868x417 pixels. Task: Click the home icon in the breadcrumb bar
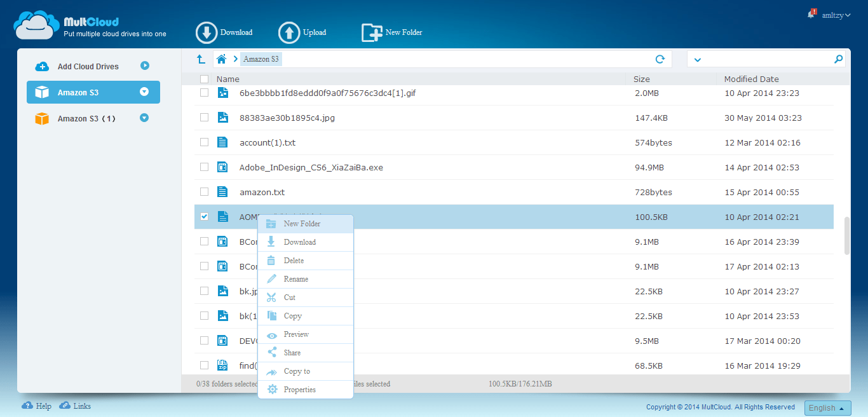220,58
